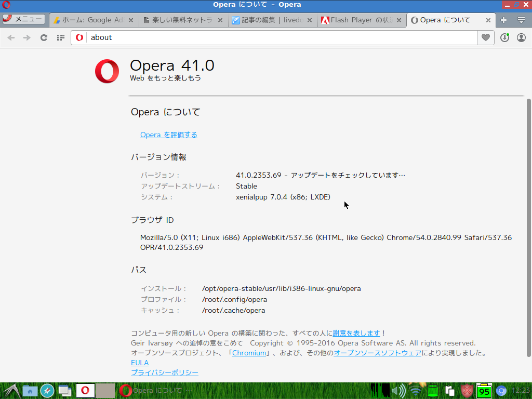Screen dimensions: 532x399
Task: Click the Opera badge in address bar
Action: point(79,37)
